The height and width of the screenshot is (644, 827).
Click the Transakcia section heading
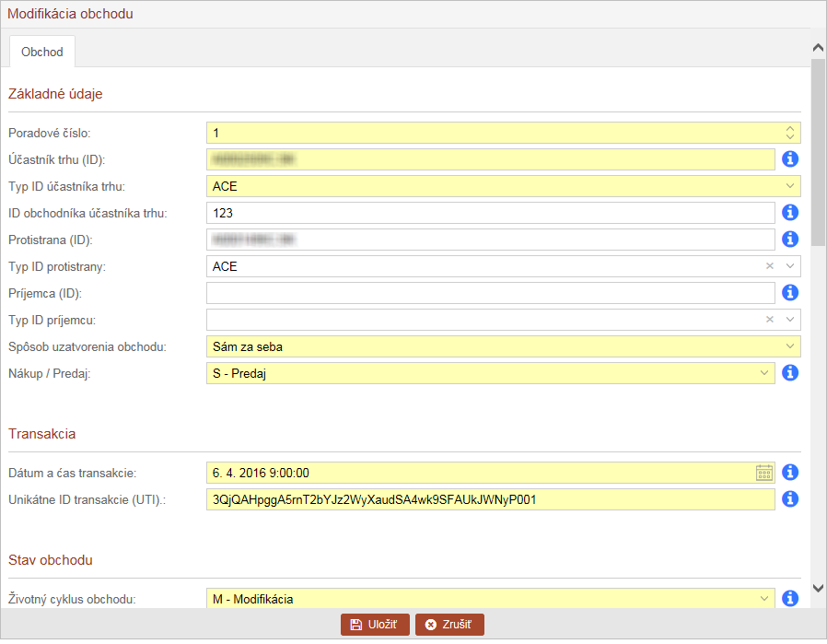pyautogui.click(x=42, y=434)
